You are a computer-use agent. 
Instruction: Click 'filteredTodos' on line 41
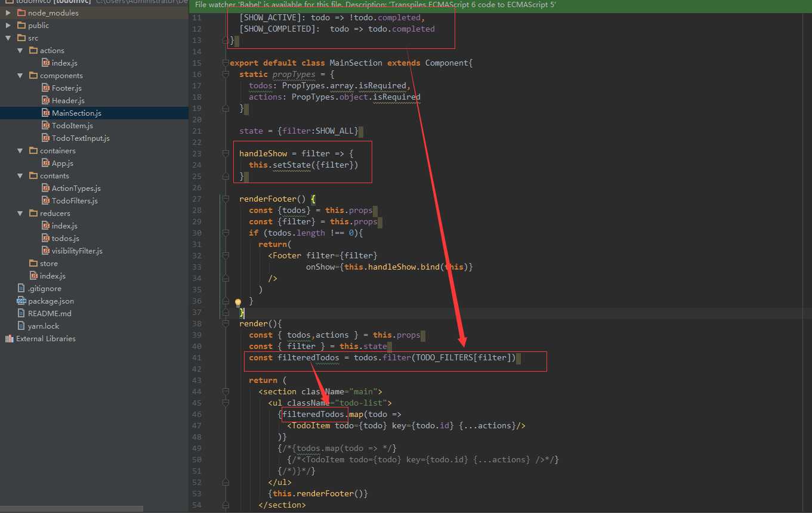tap(308, 357)
